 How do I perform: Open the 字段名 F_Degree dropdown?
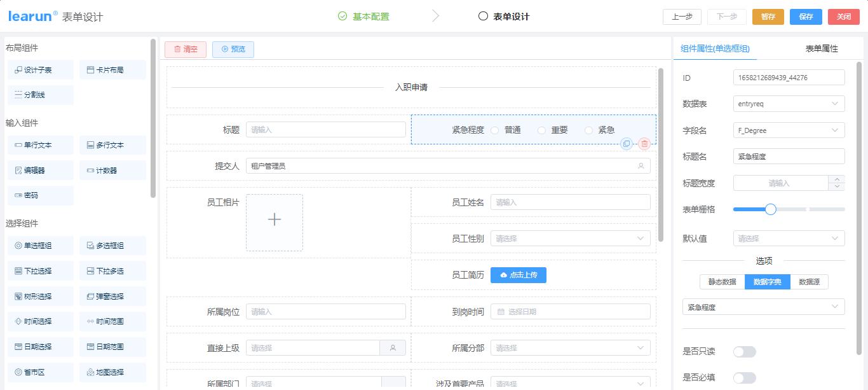point(789,130)
